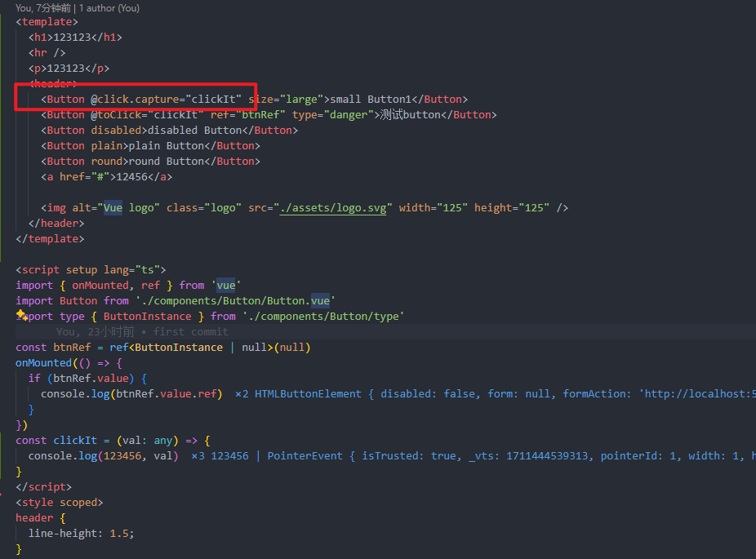Viewport: 756px width, 559px height.
Task: Click the 'header {' CSS selector
Action: tap(41, 518)
